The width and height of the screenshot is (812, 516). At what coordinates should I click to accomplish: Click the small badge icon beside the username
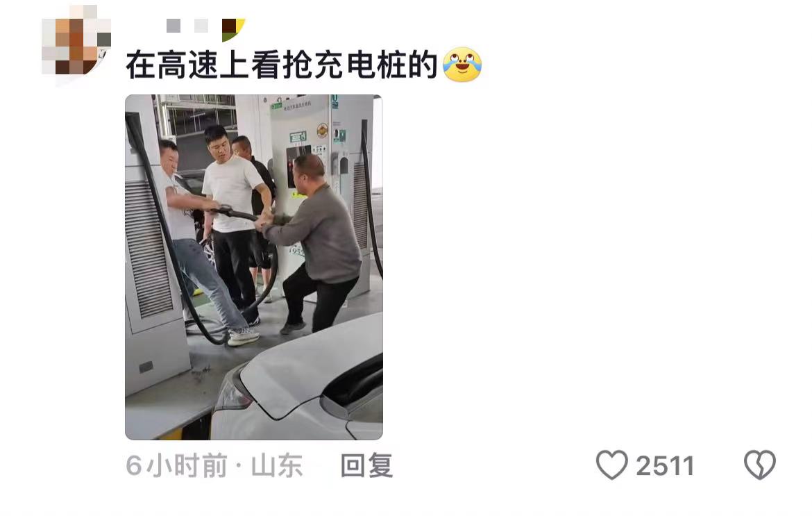pyautogui.click(x=233, y=29)
